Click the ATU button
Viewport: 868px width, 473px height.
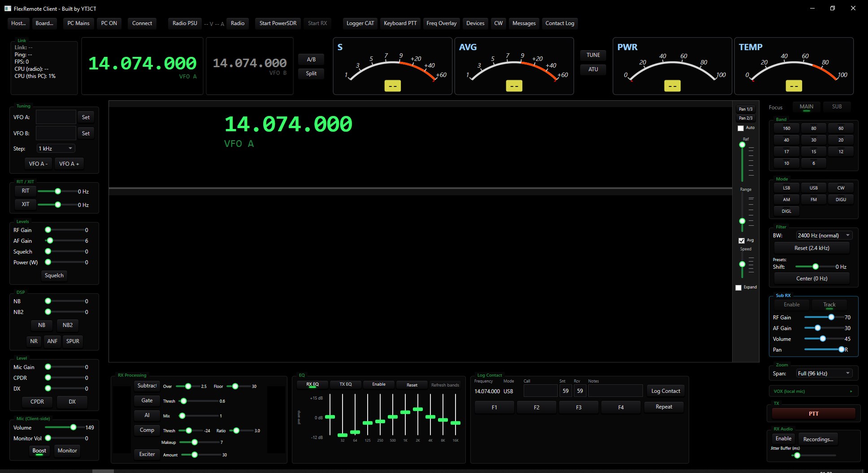(x=593, y=69)
